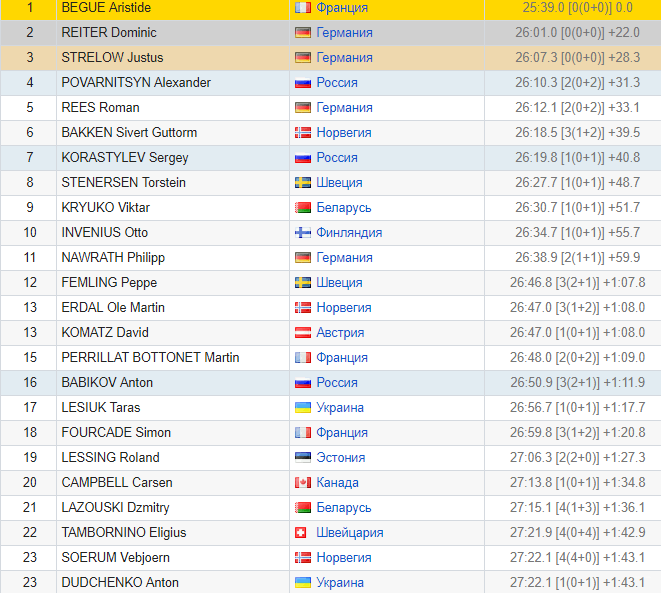
Task: Click the Swiss flag in TAMBORNINO Eligius row
Action: [x=301, y=532]
